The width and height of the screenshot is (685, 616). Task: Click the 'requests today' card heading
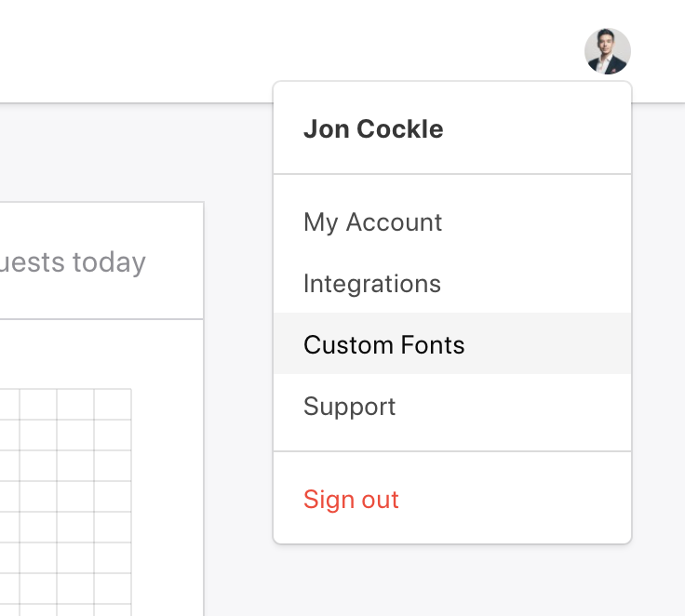pyautogui.click(x=74, y=261)
